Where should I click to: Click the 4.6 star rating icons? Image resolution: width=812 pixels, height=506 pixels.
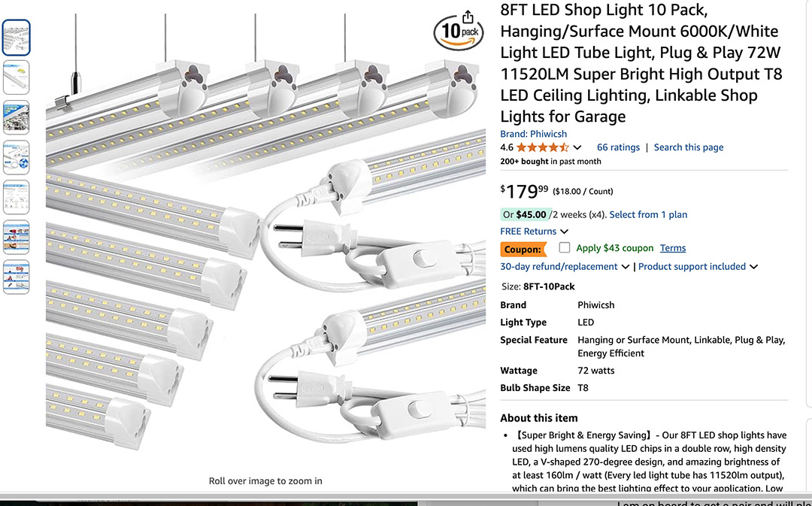(542, 147)
